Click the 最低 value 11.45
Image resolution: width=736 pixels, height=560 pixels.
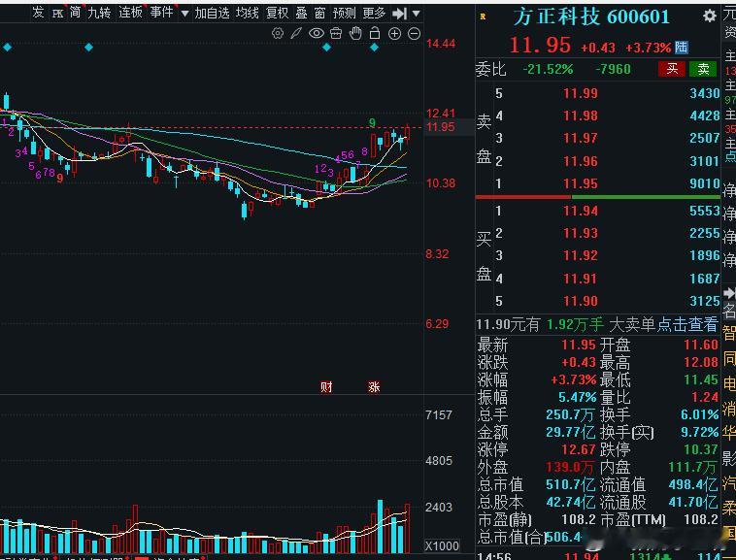click(x=700, y=379)
